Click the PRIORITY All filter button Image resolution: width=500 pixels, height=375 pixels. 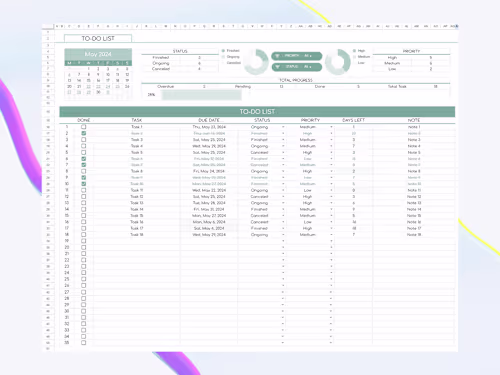297,56
